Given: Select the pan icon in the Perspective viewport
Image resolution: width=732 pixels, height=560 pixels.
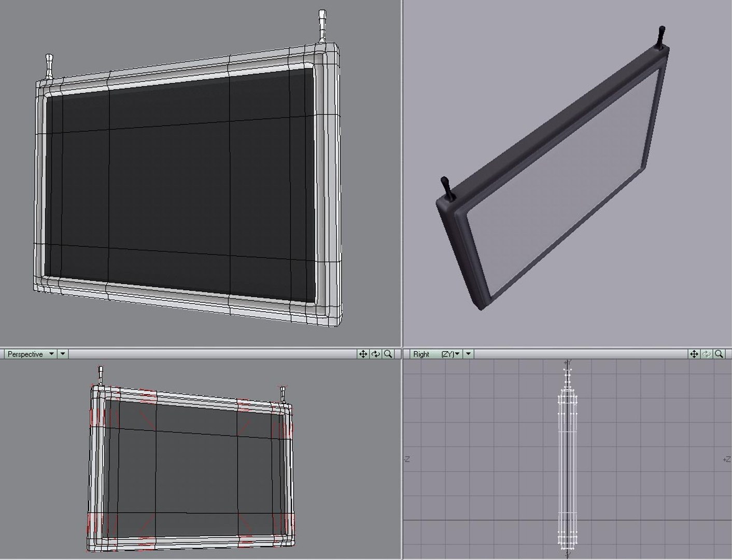Looking at the screenshot, I should tap(363, 354).
